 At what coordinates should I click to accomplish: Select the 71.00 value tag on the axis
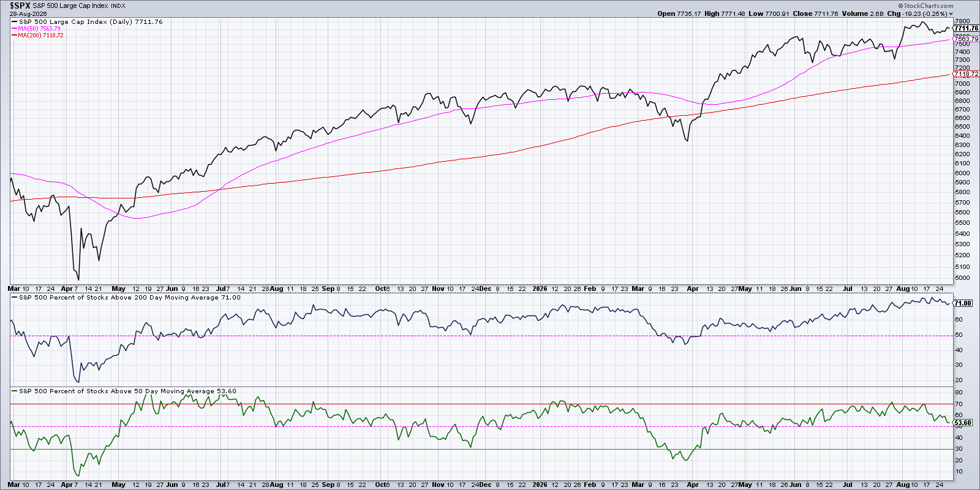963,303
